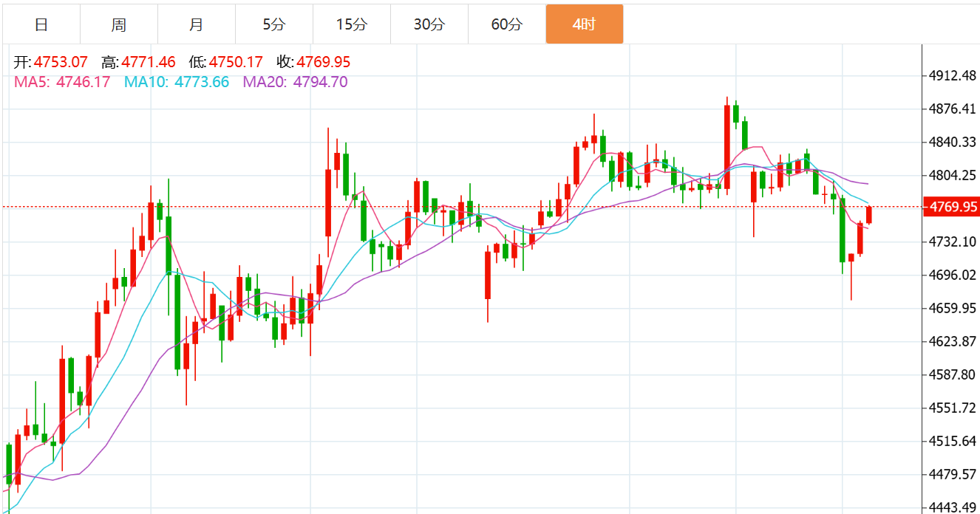The image size is (980, 514).
Task: Click the 低 low price value 4750.17
Action: (x=236, y=62)
